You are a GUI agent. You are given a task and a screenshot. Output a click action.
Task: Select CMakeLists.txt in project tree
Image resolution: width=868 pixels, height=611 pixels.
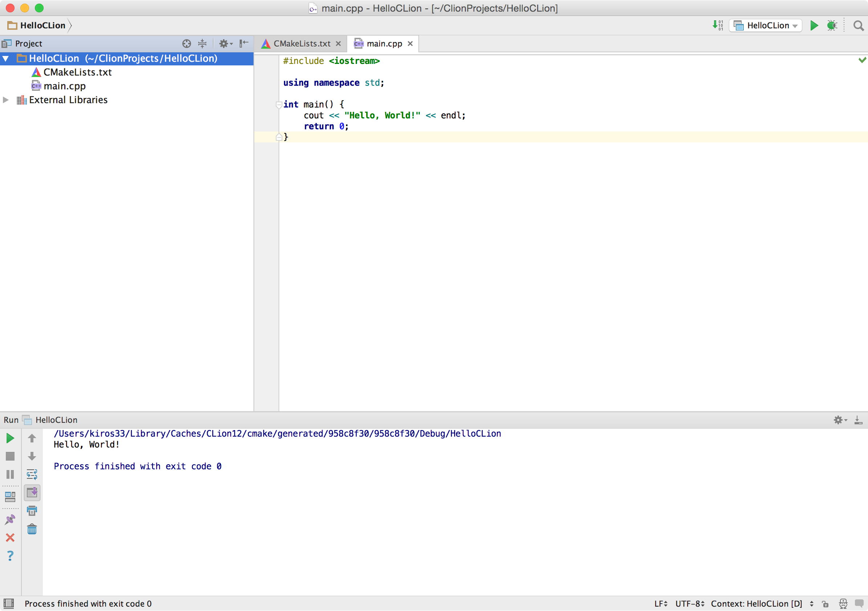tap(72, 72)
